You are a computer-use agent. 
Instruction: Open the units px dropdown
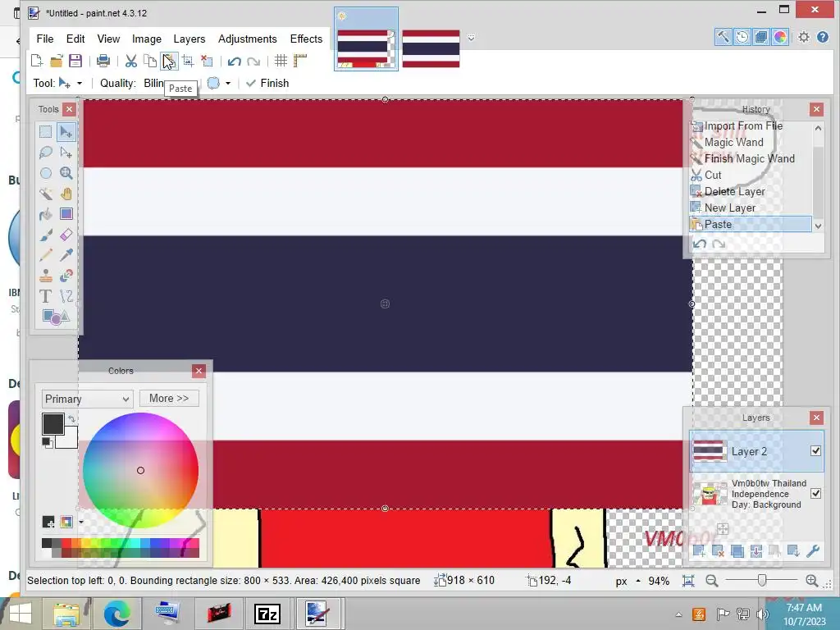(x=628, y=581)
